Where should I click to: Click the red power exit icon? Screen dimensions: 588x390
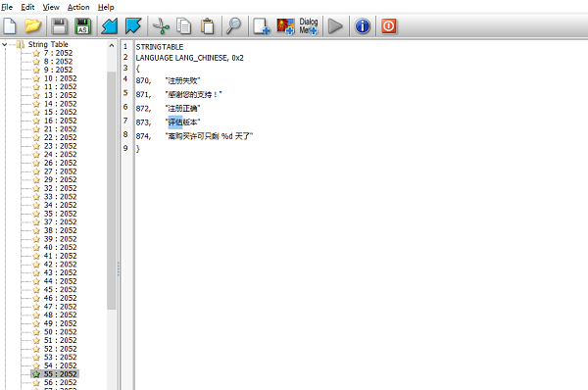pyautogui.click(x=388, y=26)
